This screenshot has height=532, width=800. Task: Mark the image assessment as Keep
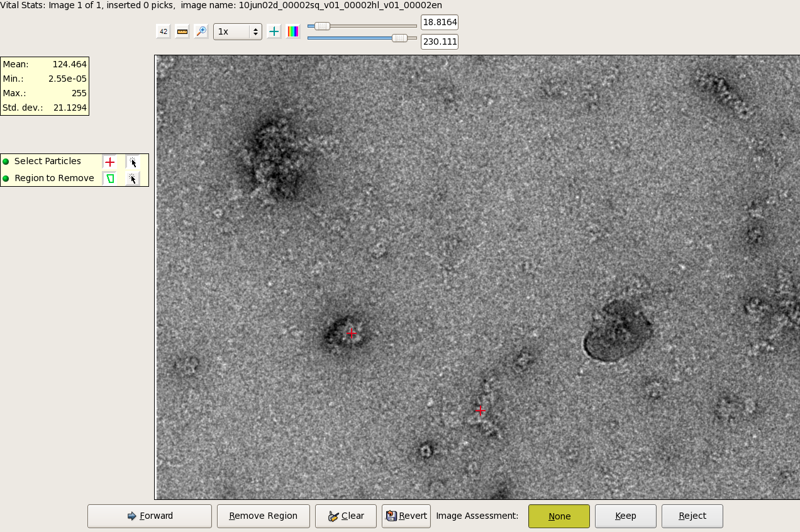(625, 516)
